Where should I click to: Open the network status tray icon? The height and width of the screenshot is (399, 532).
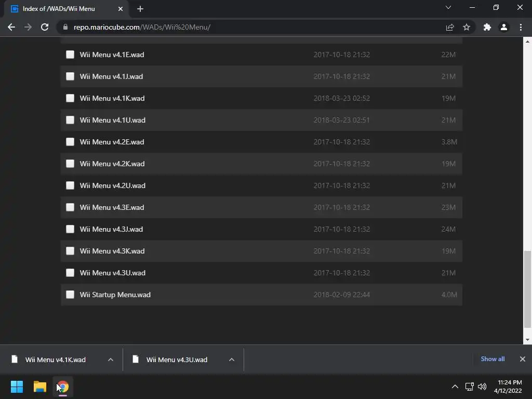pos(470,387)
